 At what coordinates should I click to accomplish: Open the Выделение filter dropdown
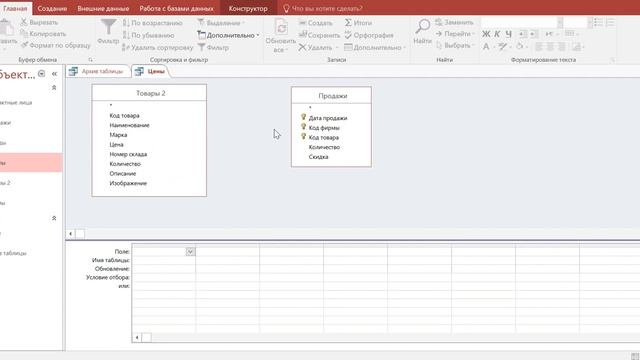[221, 23]
